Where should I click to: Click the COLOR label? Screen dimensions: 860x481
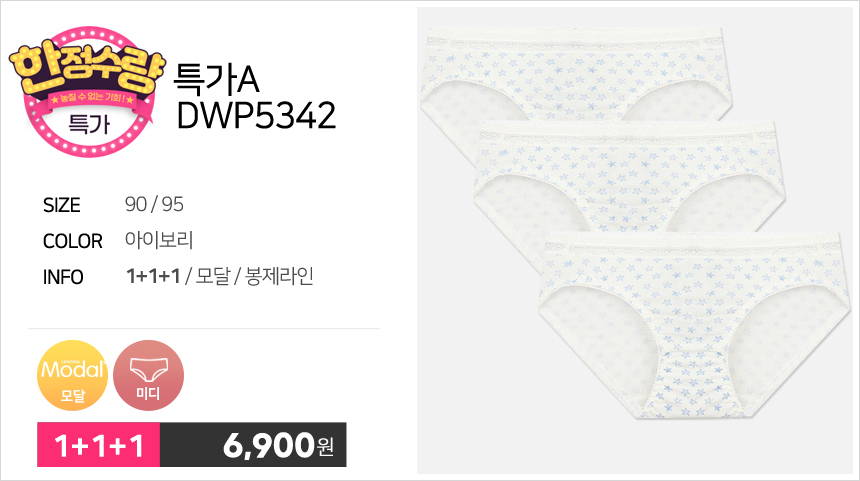coord(72,241)
